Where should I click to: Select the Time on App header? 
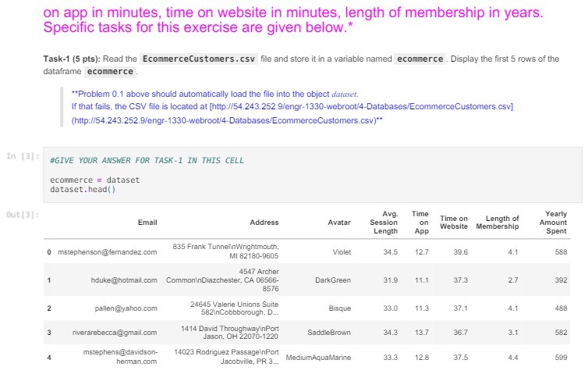[420, 223]
